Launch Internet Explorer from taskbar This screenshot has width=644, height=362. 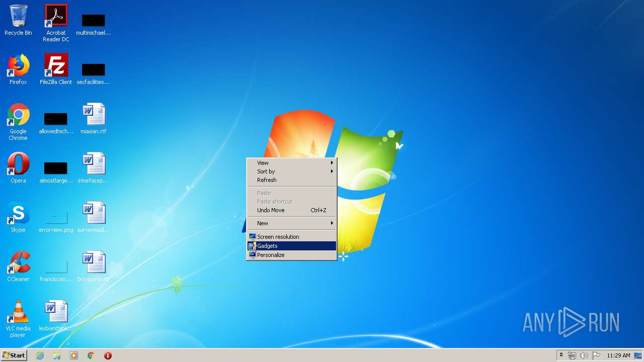click(x=40, y=355)
